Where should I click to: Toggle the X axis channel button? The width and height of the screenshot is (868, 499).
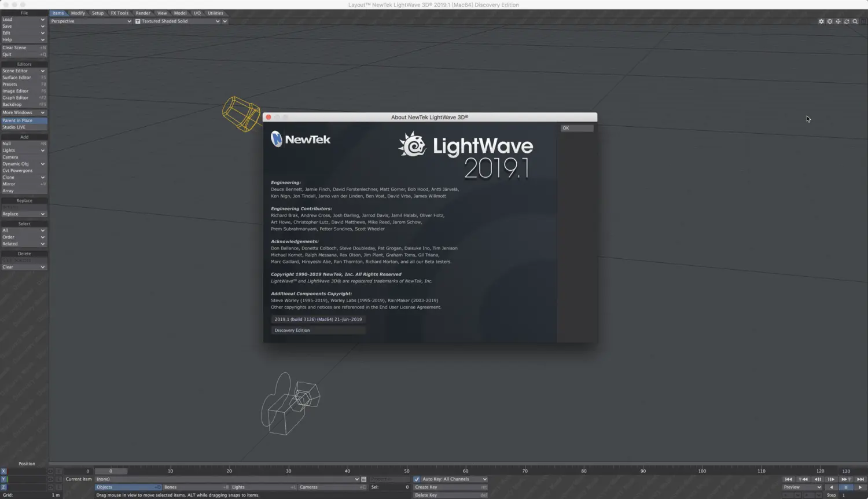(3, 471)
